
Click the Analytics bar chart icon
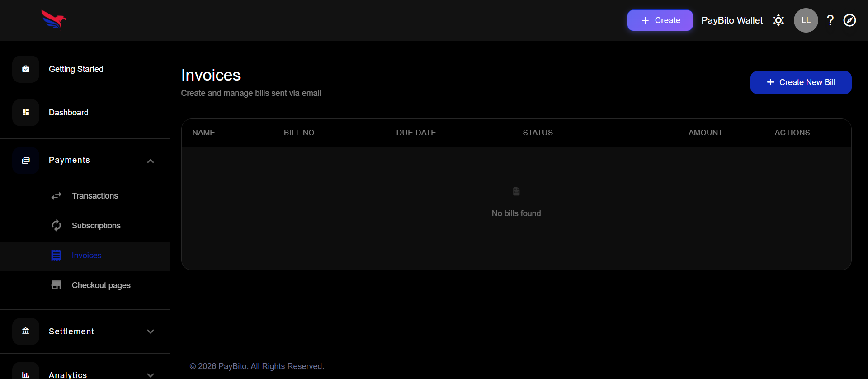click(26, 374)
